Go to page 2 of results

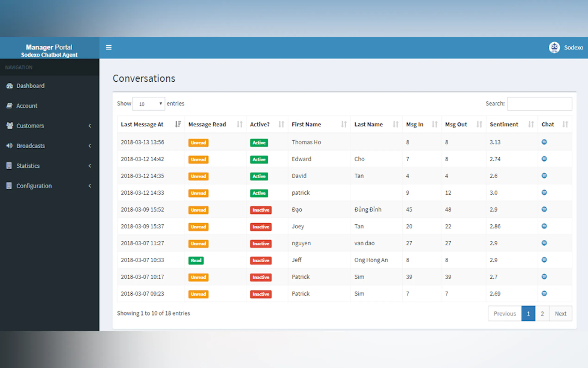click(542, 314)
